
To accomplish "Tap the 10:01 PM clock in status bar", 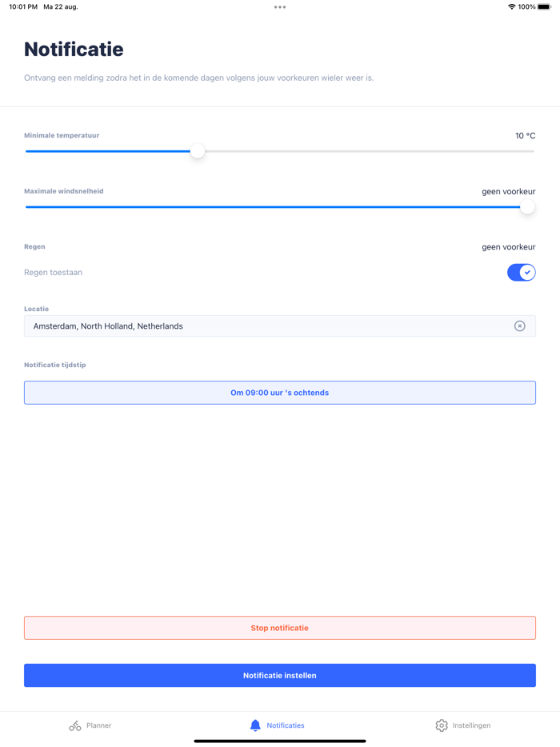I will pos(23,7).
